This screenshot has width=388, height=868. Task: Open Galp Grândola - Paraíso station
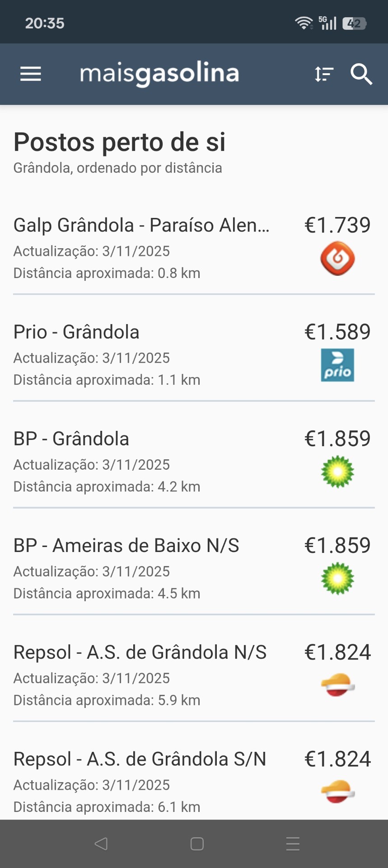pyautogui.click(x=141, y=225)
